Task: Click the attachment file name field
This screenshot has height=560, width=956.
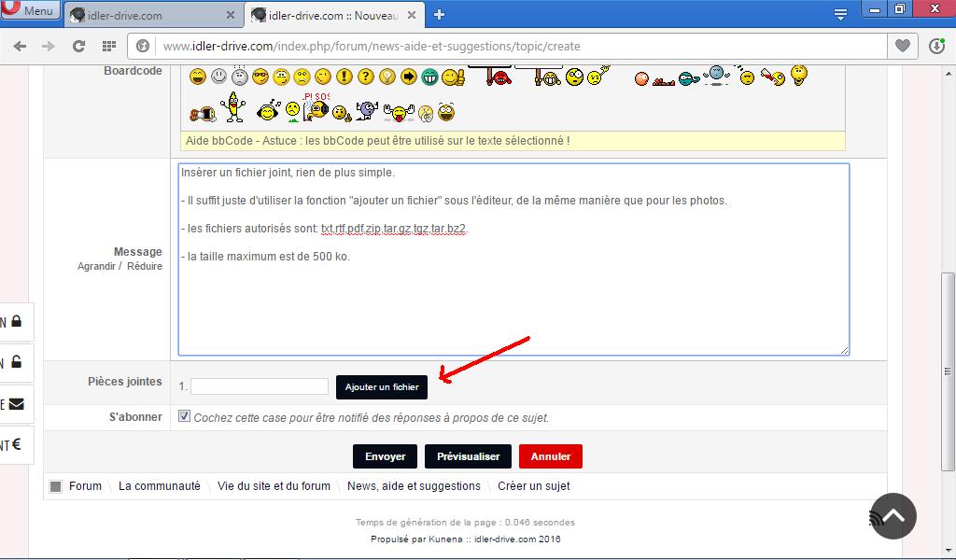Action: [260, 386]
